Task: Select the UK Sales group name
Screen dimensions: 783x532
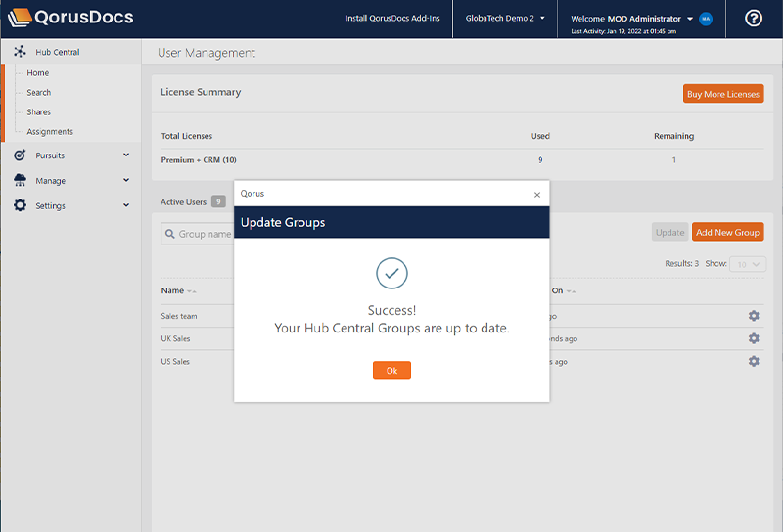Action: (175, 338)
